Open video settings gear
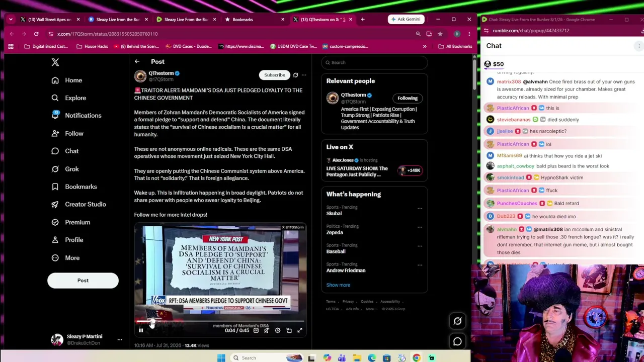 [278, 330]
